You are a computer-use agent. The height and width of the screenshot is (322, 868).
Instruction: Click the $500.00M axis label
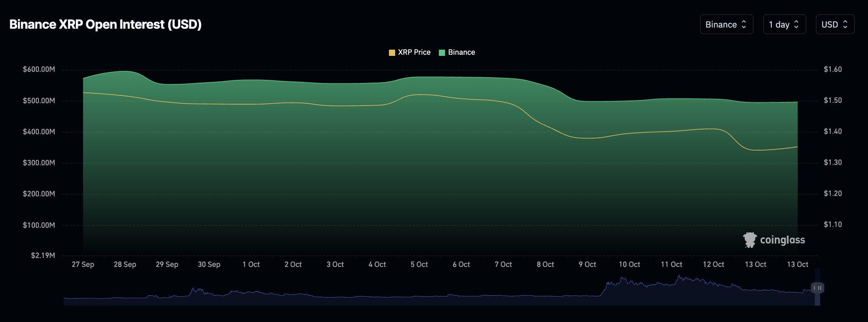click(39, 101)
